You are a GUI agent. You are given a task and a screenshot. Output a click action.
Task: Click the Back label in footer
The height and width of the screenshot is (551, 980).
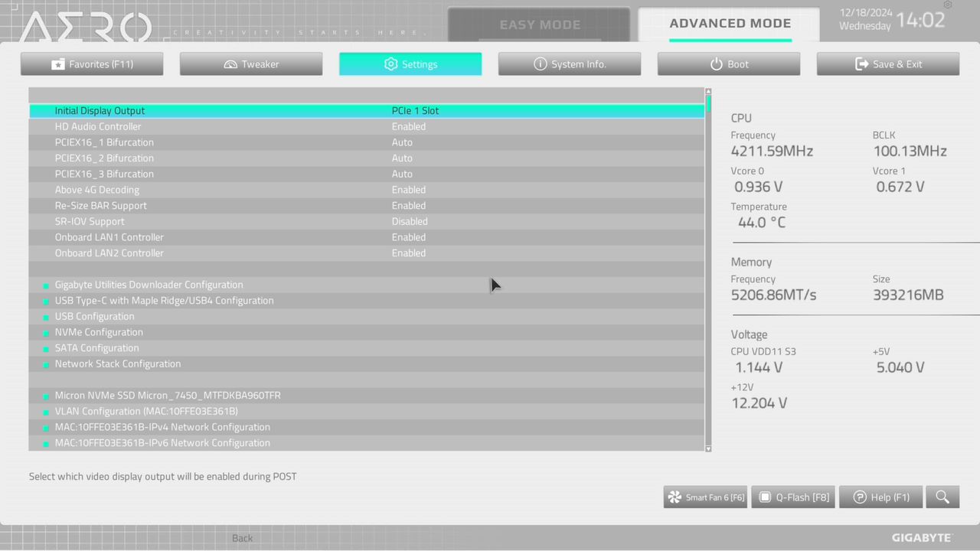[242, 538]
